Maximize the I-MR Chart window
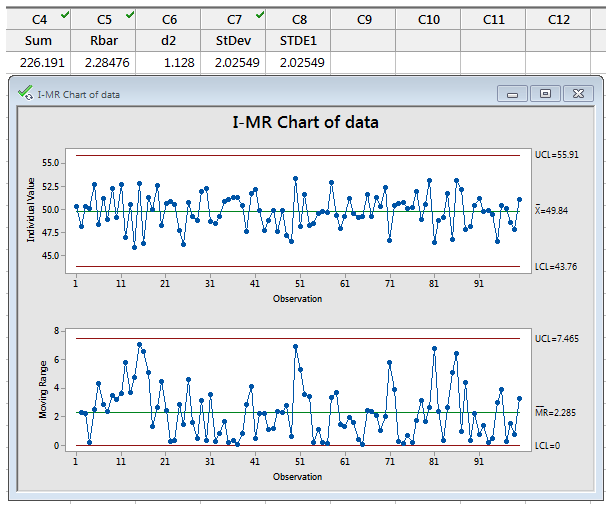The image size is (609, 505). coord(544,93)
